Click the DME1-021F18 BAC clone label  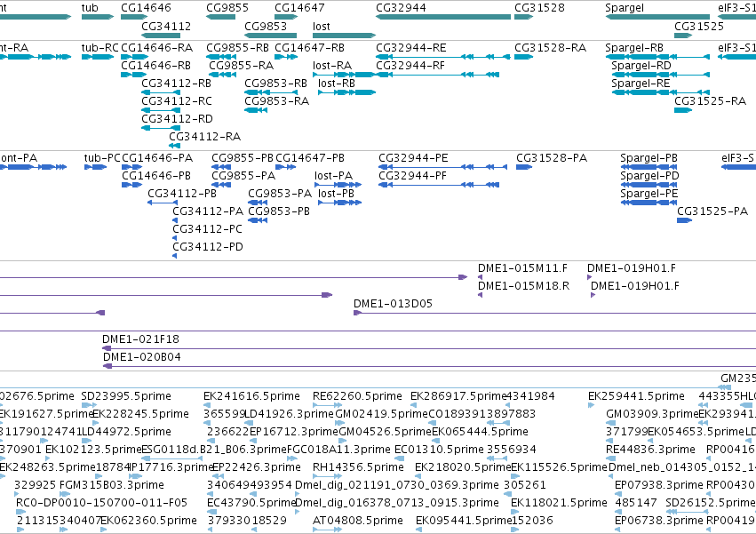[140, 339]
